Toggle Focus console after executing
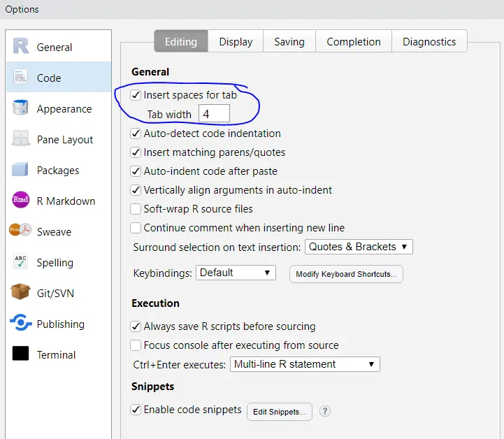Viewport: 504px width, 439px height. (x=136, y=345)
